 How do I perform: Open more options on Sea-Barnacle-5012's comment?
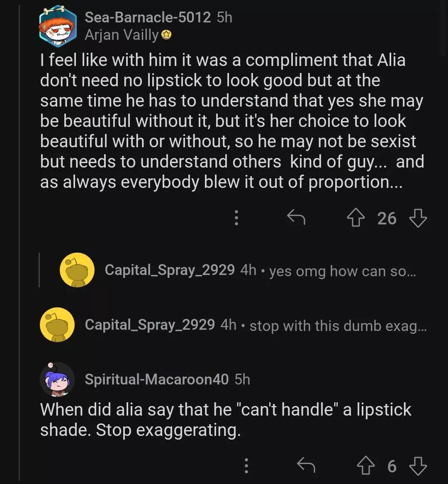tap(236, 218)
